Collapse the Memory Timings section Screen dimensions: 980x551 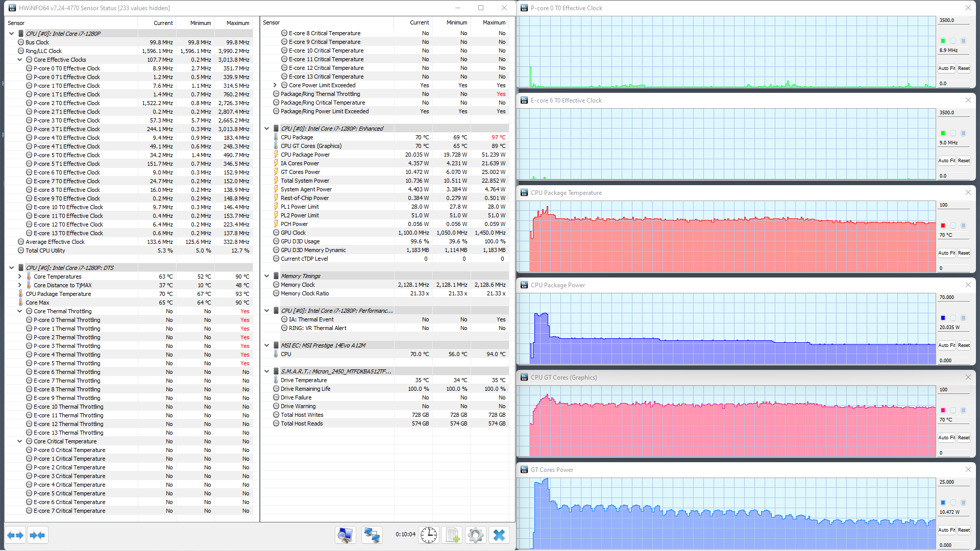point(266,276)
